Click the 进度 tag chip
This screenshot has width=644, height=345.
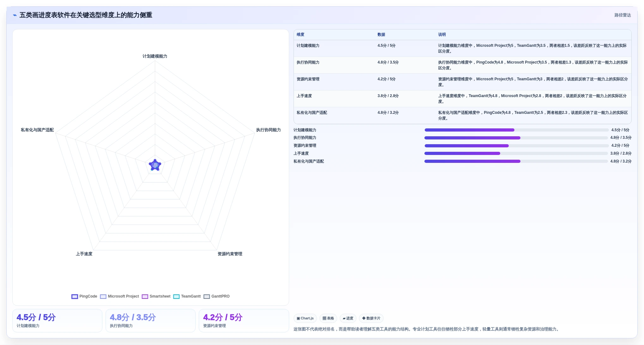pos(348,318)
